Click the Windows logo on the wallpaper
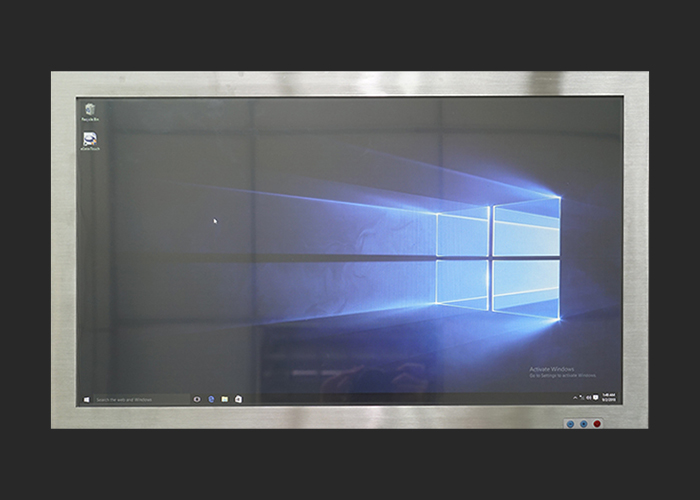Image resolution: width=700 pixels, height=500 pixels. [x=497, y=256]
